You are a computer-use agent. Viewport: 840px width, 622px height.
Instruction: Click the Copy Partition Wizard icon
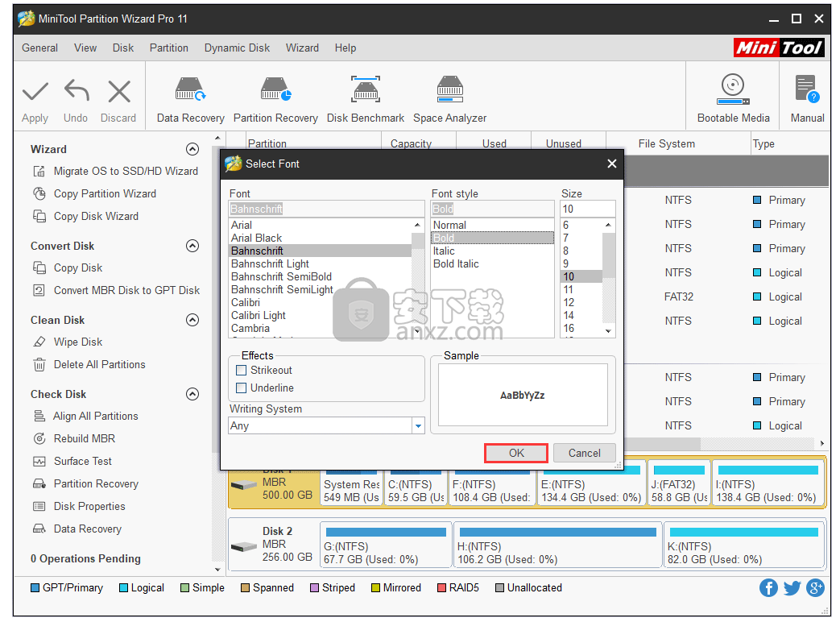[x=39, y=193]
